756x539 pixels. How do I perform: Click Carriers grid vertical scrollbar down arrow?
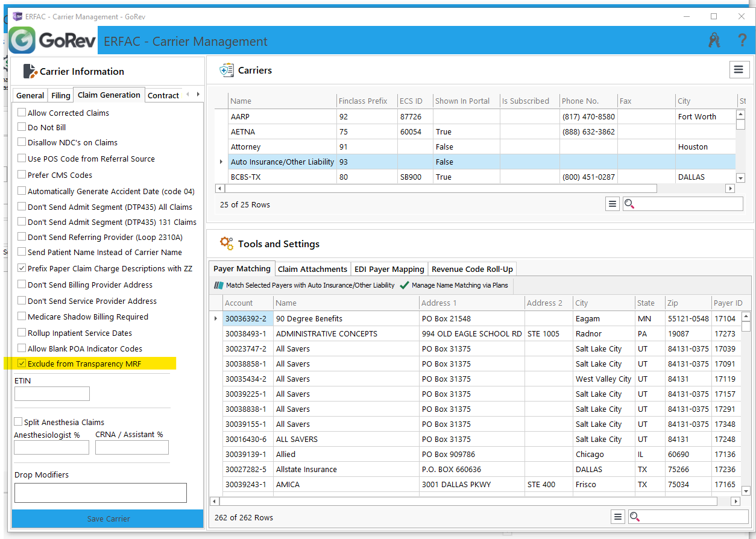pos(740,178)
